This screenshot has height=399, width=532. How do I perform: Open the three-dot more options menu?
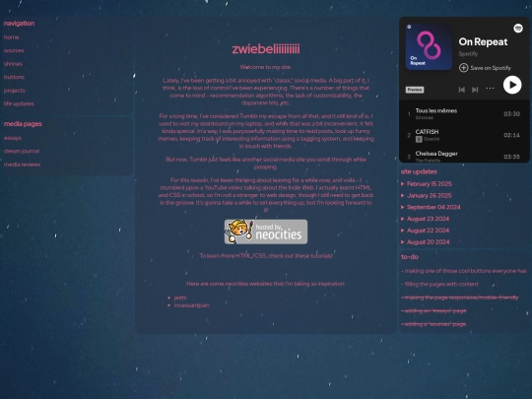490,89
